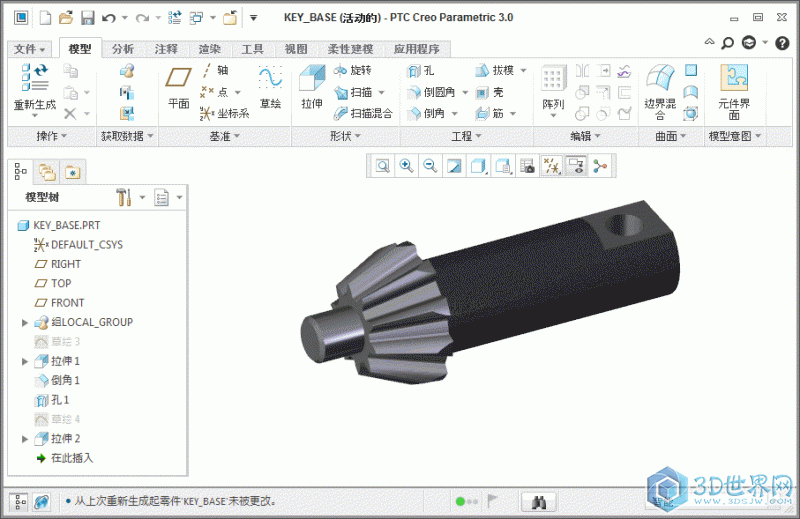
Task: Switch to the 视图 view tab
Action: [x=296, y=49]
